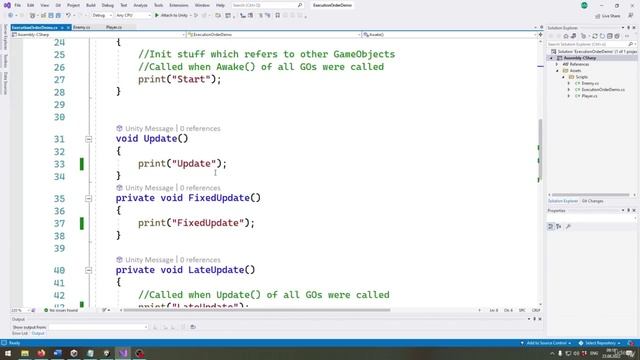Open the View menu
Image resolution: width=640 pixels, height=360 pixels.
pos(44,5)
